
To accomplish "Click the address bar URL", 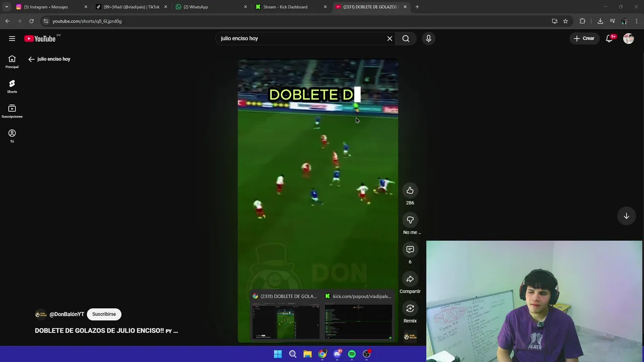I will click(87, 21).
